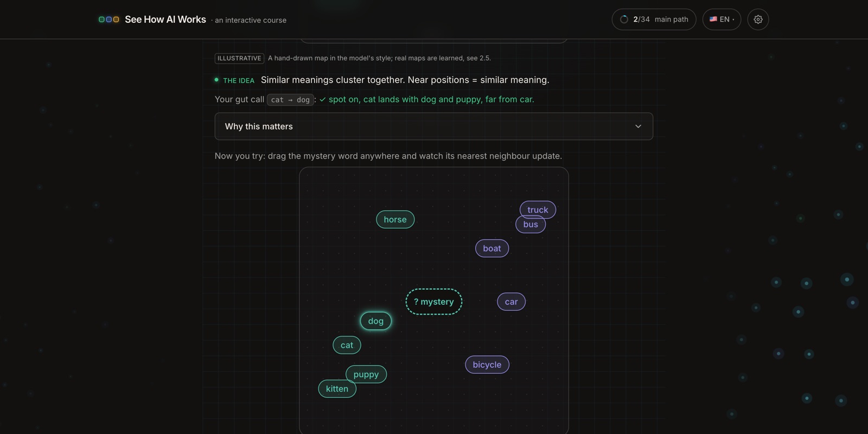Click the THE IDEA label
The height and width of the screenshot is (434, 868).
click(x=239, y=80)
